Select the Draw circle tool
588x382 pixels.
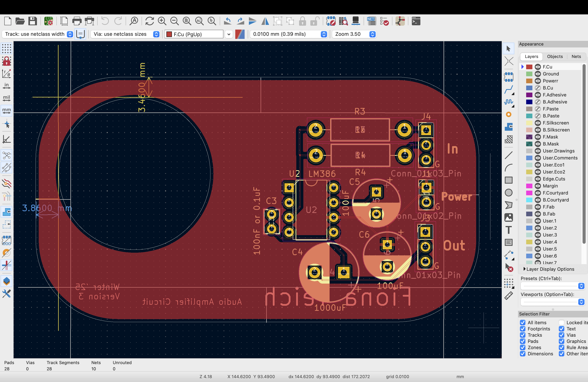508,193
